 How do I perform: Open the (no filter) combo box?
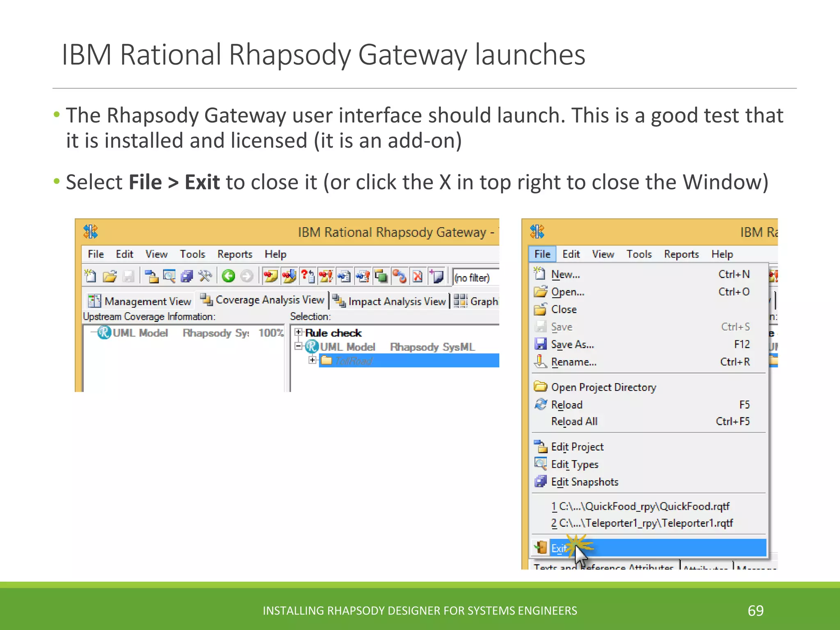(x=475, y=278)
